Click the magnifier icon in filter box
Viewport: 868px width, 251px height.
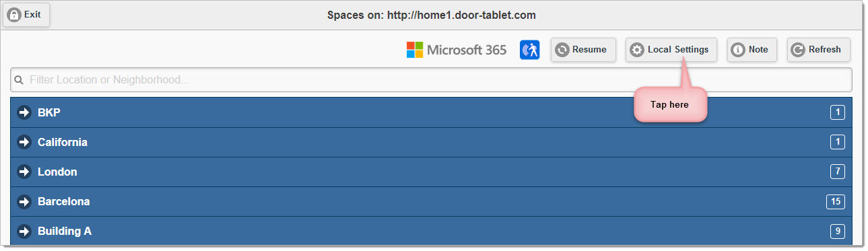[19, 80]
